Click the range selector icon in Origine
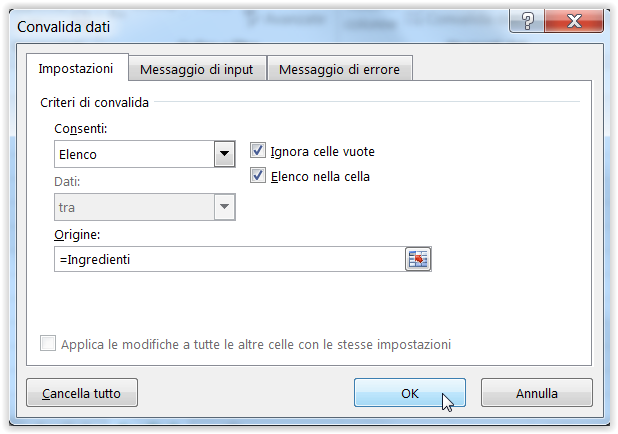Image resolution: width=618 pixels, height=434 pixels. click(x=418, y=259)
